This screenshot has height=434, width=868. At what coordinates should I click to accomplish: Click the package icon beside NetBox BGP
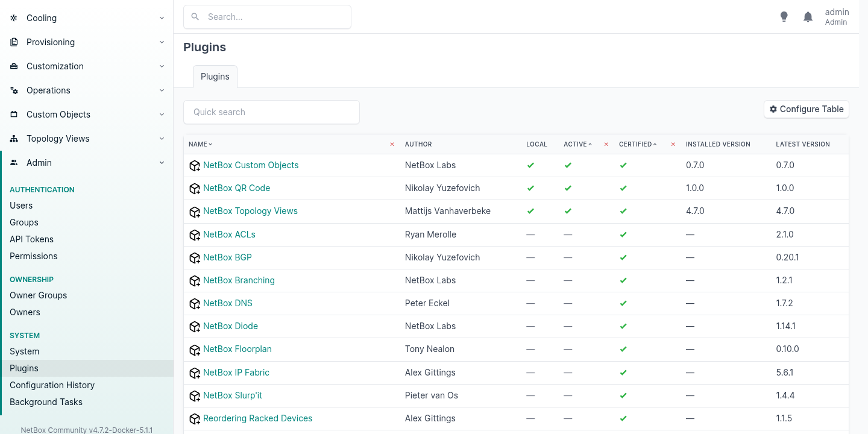click(x=195, y=258)
